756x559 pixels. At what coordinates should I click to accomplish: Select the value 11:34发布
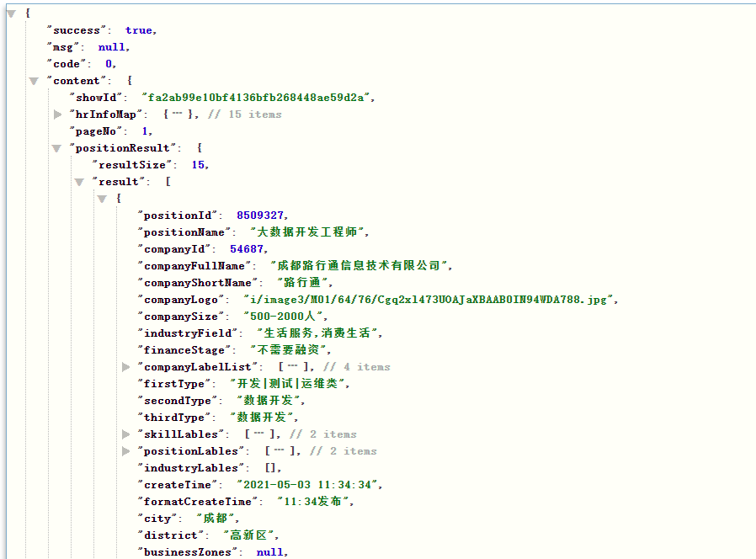312,502
